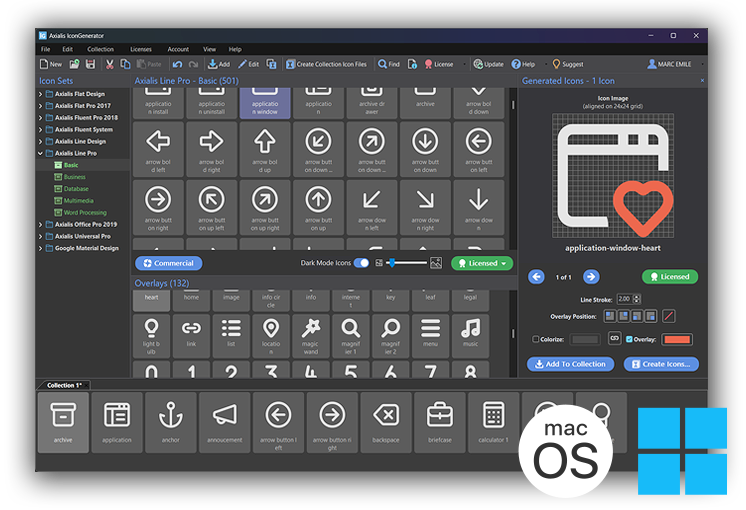Undo the last action
This screenshot has height=510, width=746.
[177, 64]
